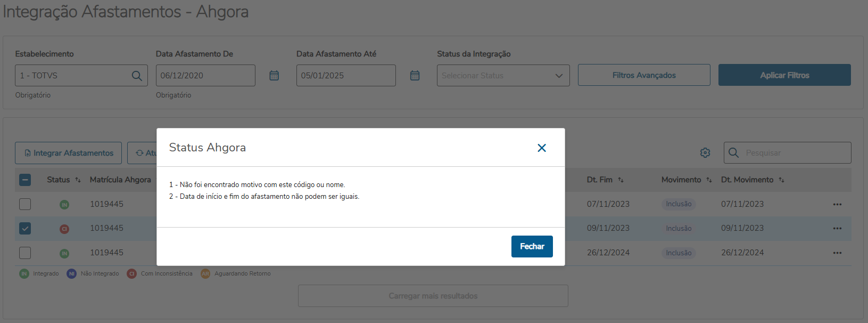Open row actions for the 26/12/2024 row
Image resolution: width=868 pixels, height=323 pixels.
837,253
